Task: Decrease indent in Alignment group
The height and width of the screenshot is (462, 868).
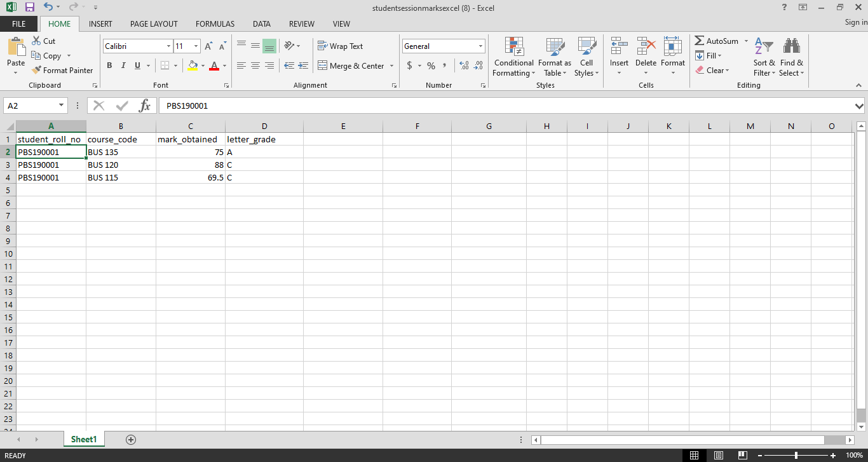Action: pos(289,65)
